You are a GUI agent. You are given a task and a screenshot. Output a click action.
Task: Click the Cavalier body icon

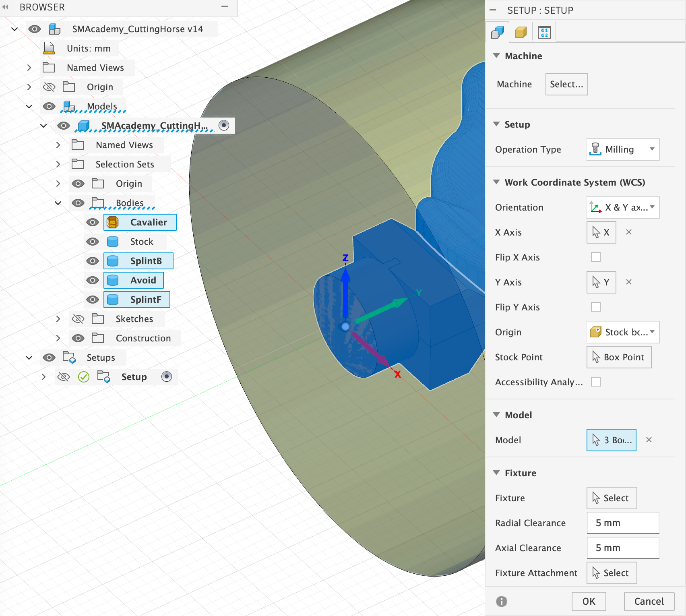pos(113,222)
